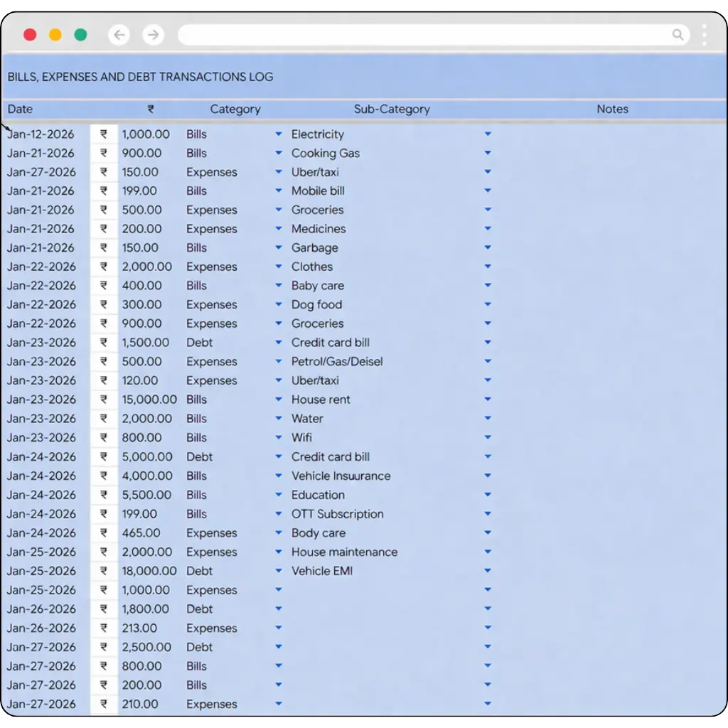Expand Sub-Category dropdown for Vehicle EMI
728x728 pixels.
pos(488,571)
